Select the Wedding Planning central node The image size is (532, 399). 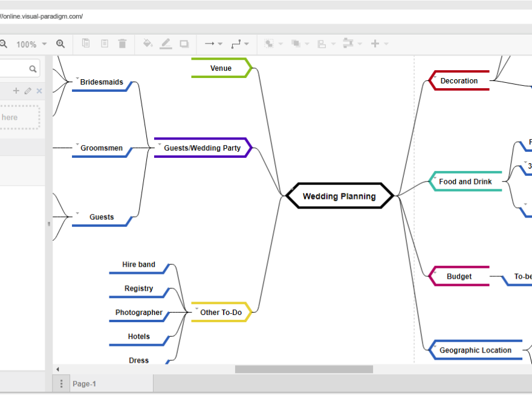(x=339, y=195)
